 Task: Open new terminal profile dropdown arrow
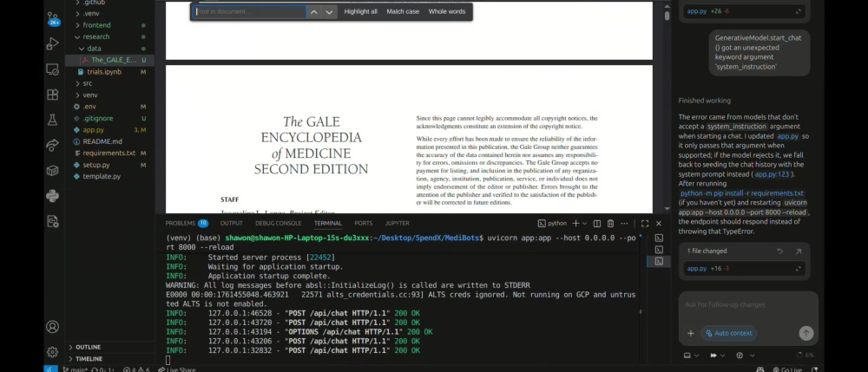[584, 224]
